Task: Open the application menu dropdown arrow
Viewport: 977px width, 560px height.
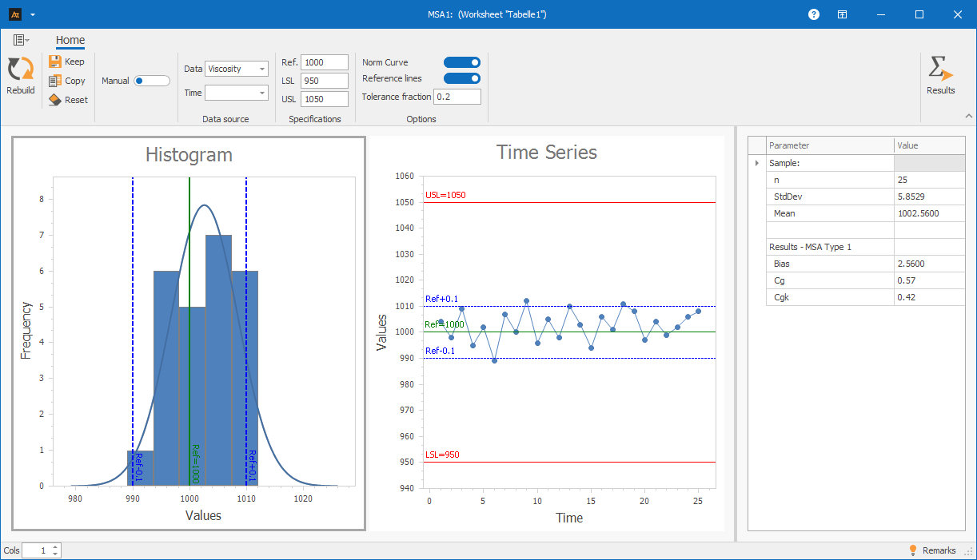Action: pos(31,15)
